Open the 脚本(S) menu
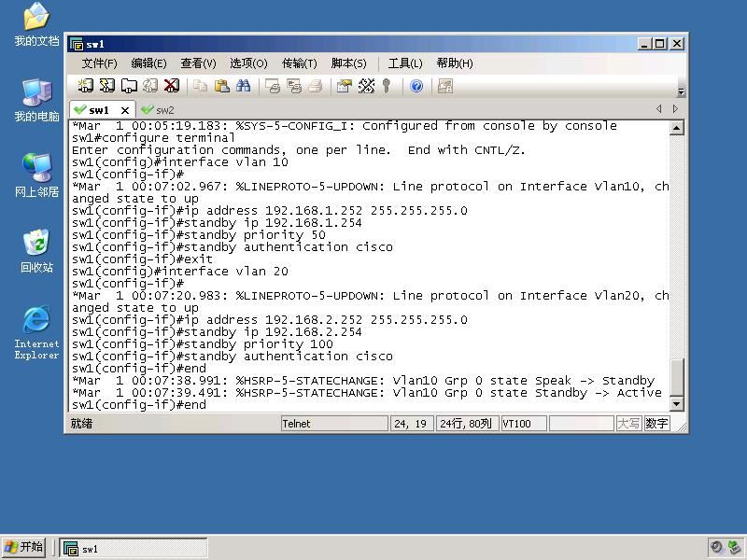 point(348,63)
